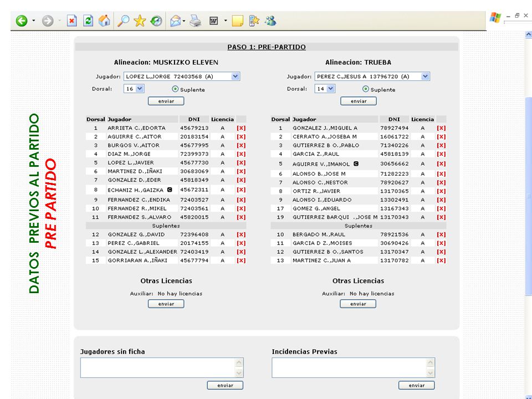The height and width of the screenshot is (399, 532).
Task: Open Dorsal 14 dropdown for TRUEBA
Action: [x=331, y=89]
